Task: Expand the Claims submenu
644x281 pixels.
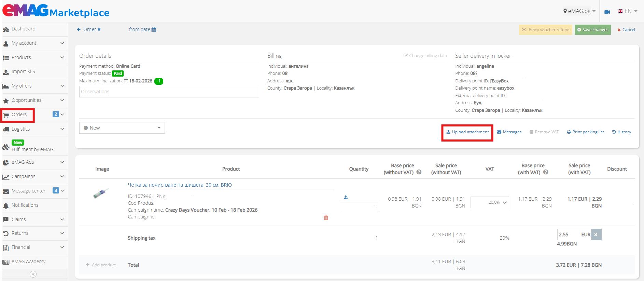Action: pos(62,219)
